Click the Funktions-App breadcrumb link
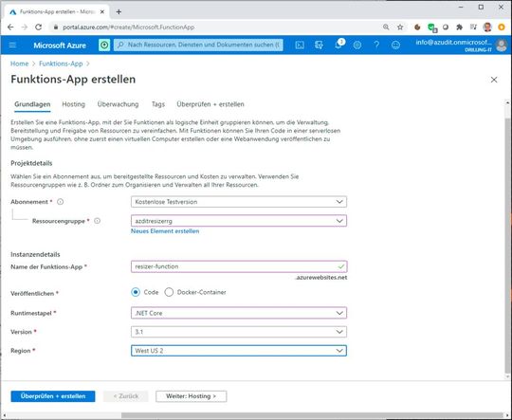Viewport: 512px width, 420px height. (x=61, y=64)
